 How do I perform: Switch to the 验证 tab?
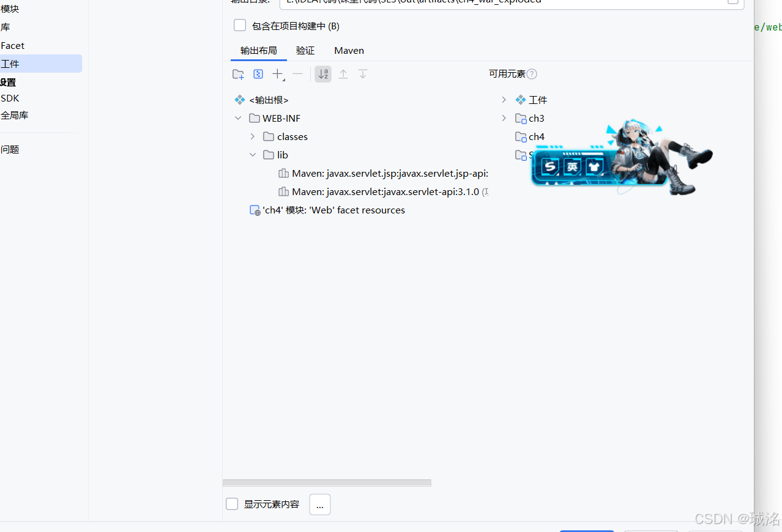305,51
